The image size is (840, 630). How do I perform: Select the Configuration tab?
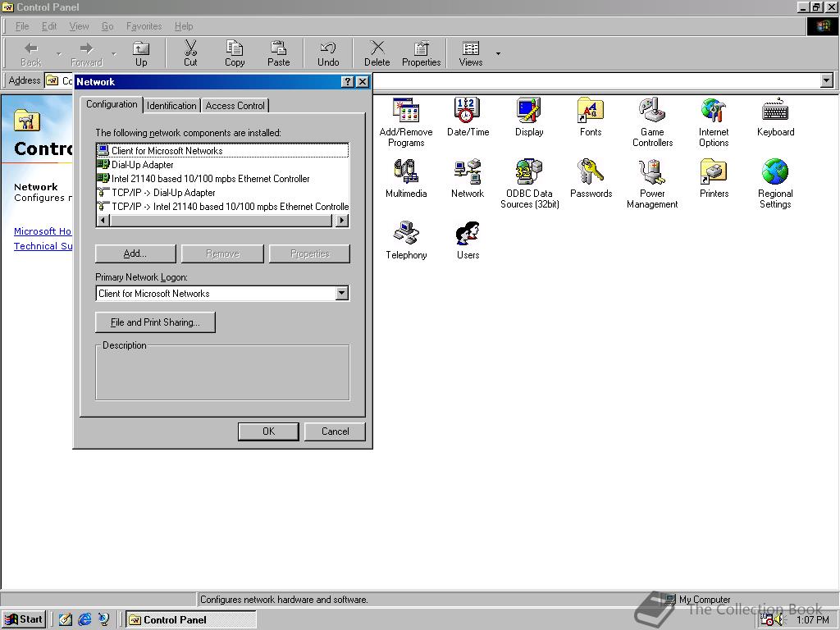(x=112, y=104)
